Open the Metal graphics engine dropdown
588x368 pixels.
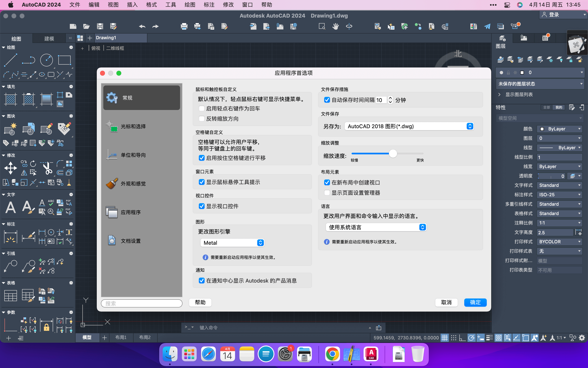(232, 243)
